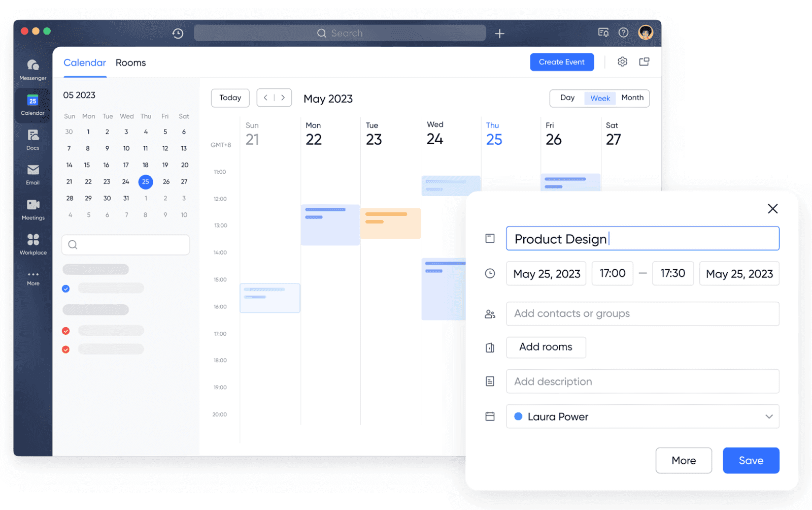Open the 17:00 start time picker
The width and height of the screenshot is (812, 510).
(x=612, y=273)
